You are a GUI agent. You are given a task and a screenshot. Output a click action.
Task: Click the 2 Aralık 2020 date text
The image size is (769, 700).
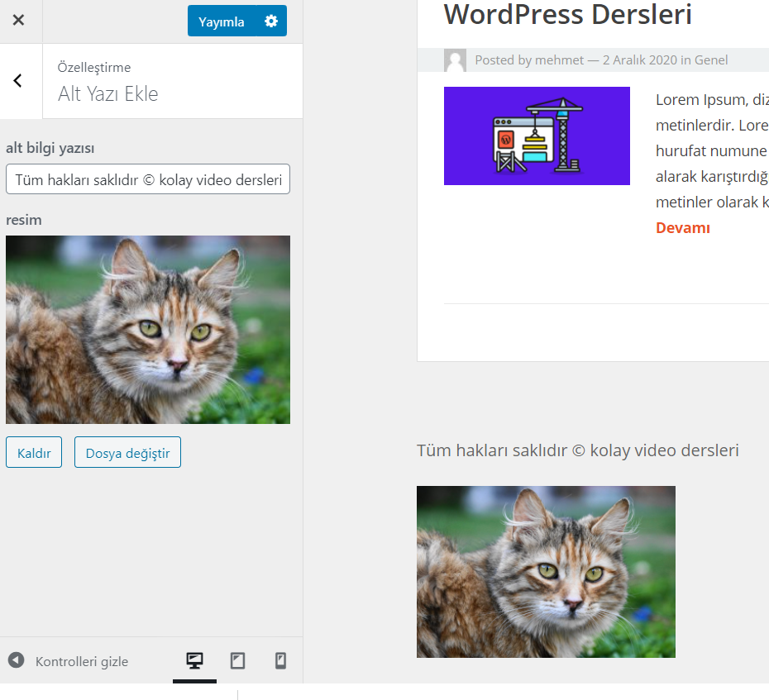(639, 60)
